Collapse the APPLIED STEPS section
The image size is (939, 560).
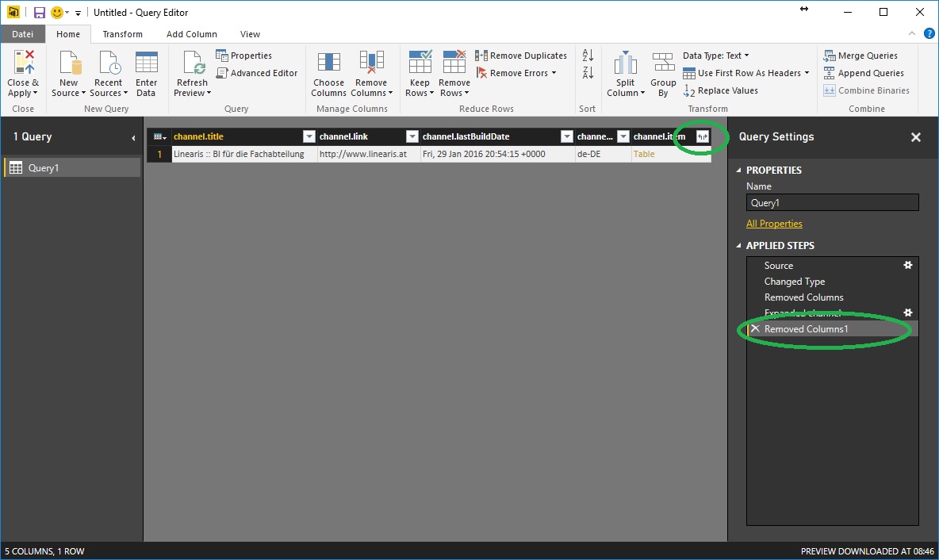point(739,246)
